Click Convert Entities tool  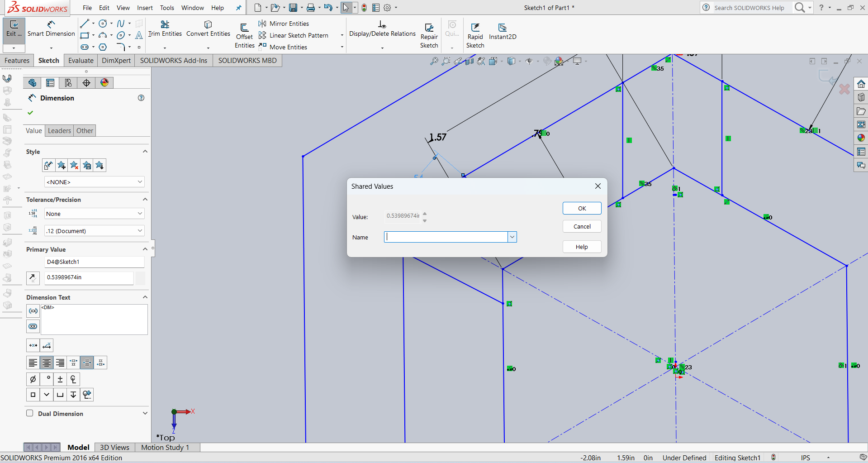208,29
